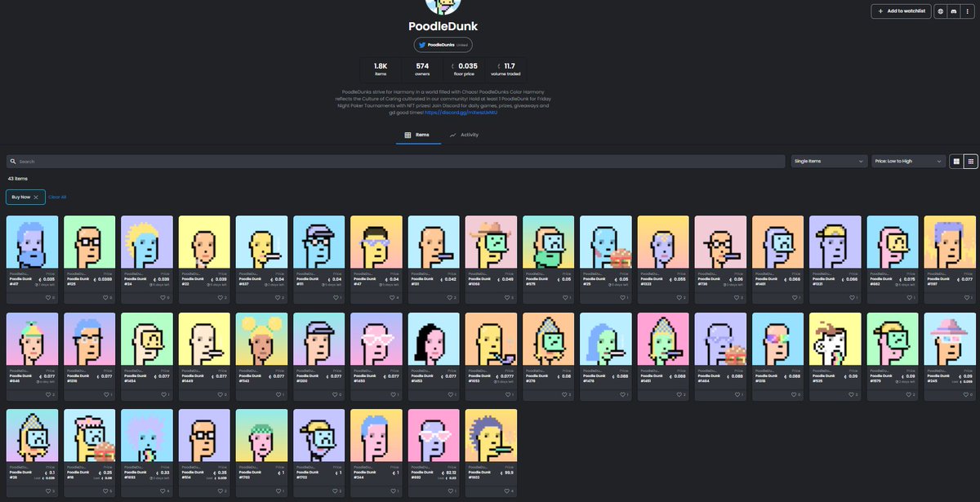Viewport: 980px width, 502px height.
Task: Switch to small grid view
Action: (971, 162)
